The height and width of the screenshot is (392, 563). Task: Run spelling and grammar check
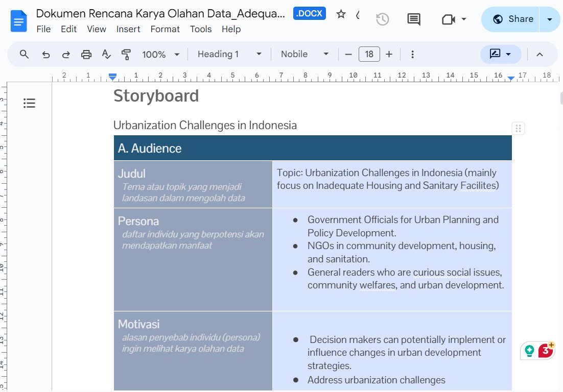click(x=106, y=55)
